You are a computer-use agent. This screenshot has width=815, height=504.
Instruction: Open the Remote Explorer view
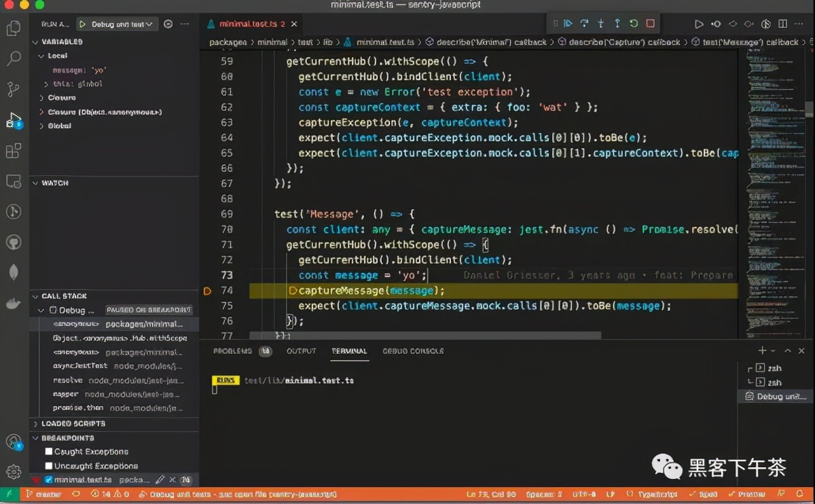[x=13, y=181]
